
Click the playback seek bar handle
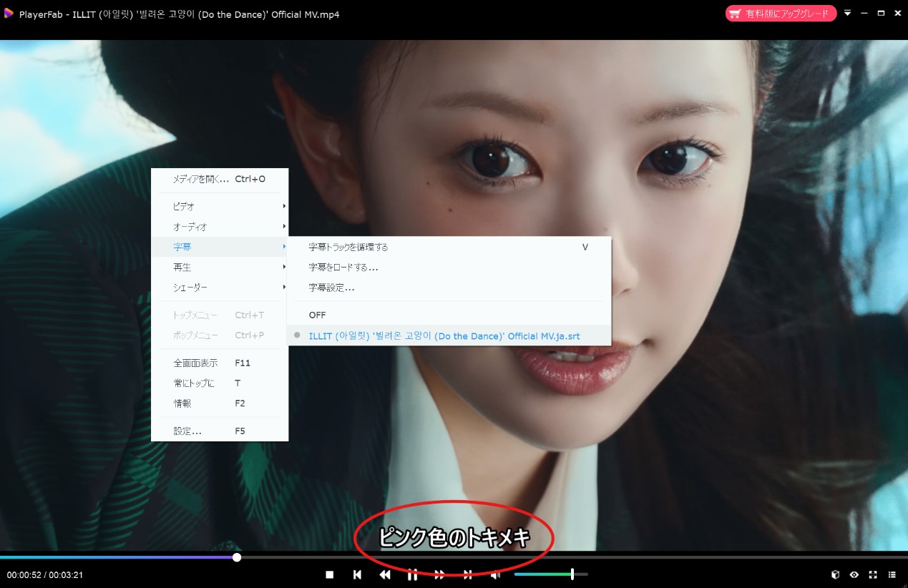pos(237,557)
